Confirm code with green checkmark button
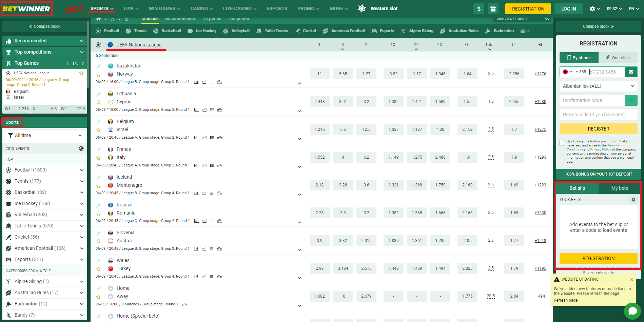Viewport: 644px width, 322px height. 631,100
